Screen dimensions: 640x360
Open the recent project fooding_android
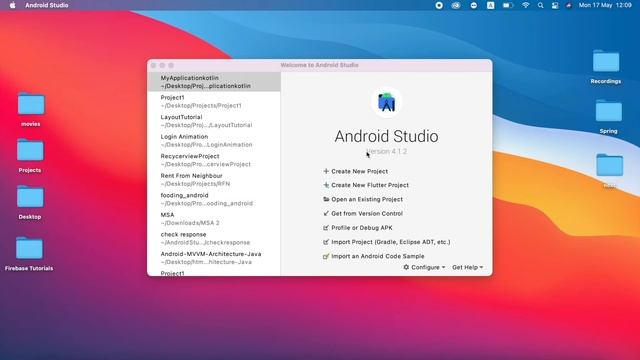pos(214,200)
